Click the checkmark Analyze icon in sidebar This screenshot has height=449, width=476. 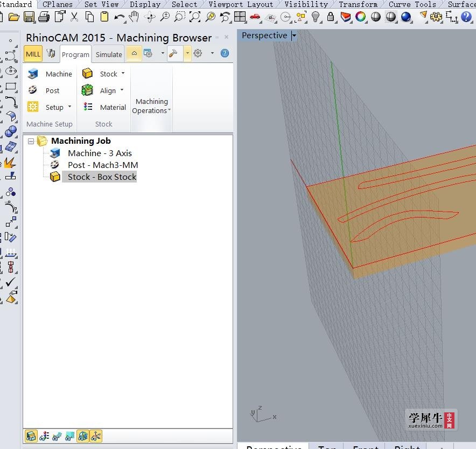click(x=11, y=282)
